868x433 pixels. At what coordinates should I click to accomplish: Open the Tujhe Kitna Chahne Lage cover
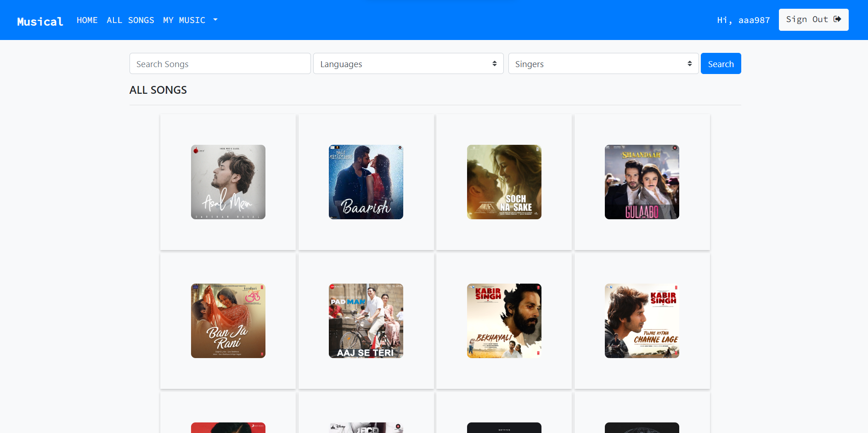[x=642, y=321]
